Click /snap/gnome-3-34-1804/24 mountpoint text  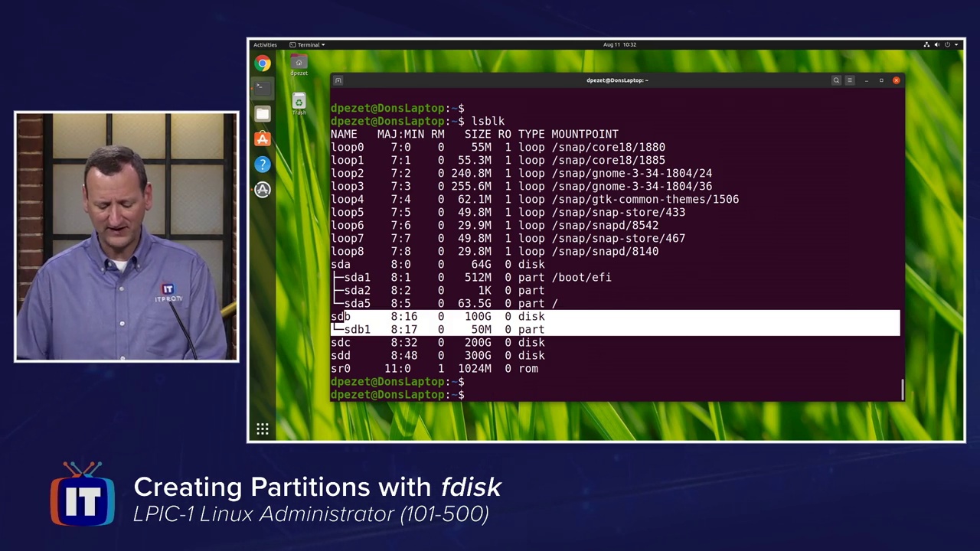click(x=632, y=173)
